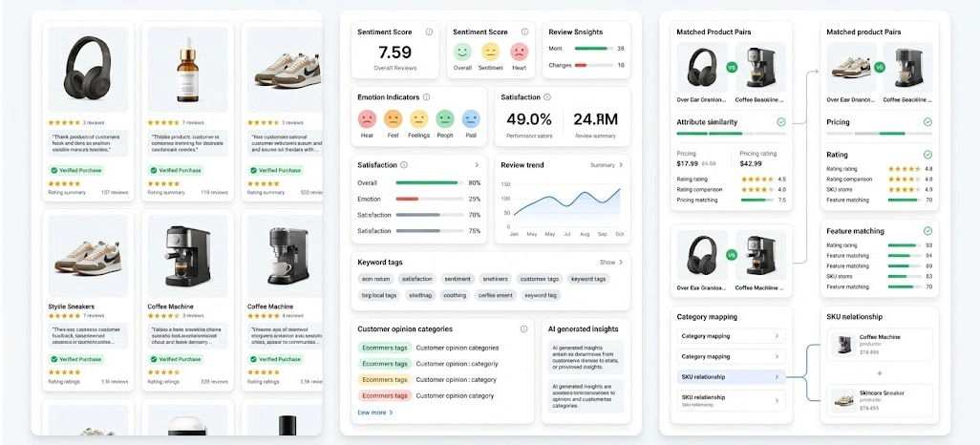Click the Changes 10 red bar
The image size is (980, 445).
pyautogui.click(x=594, y=65)
